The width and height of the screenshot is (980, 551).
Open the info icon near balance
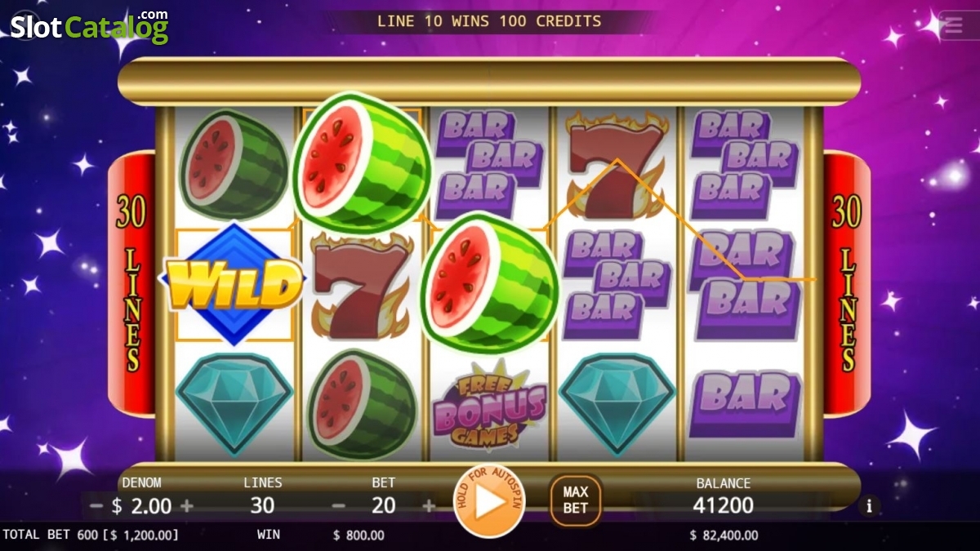pyautogui.click(x=869, y=506)
